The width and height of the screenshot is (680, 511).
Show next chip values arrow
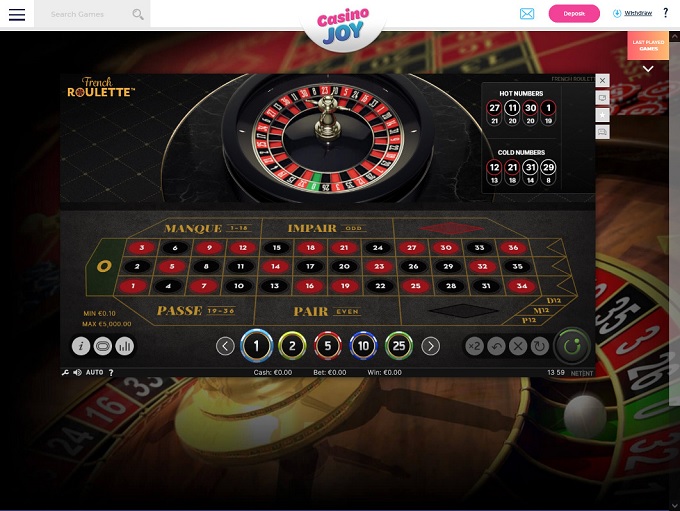[431, 346]
